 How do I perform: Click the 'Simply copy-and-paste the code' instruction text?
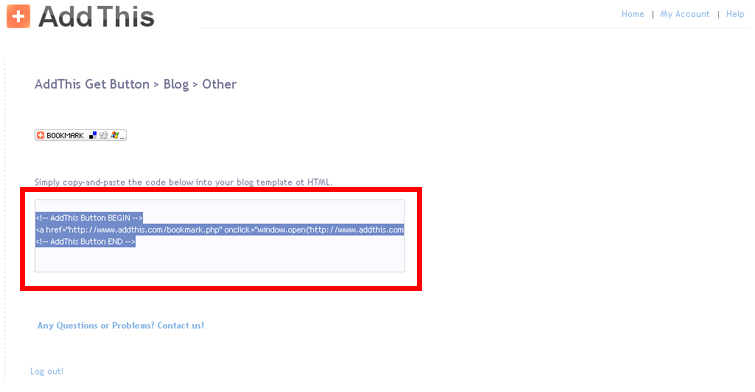click(x=183, y=182)
